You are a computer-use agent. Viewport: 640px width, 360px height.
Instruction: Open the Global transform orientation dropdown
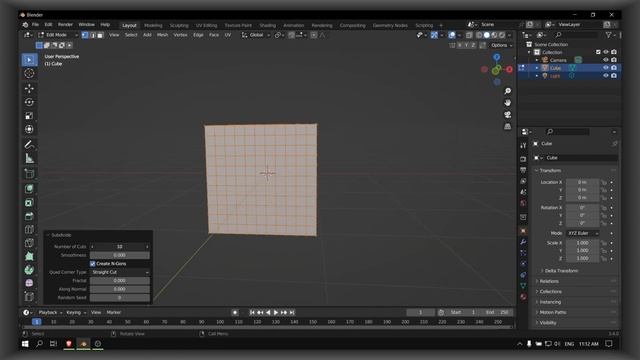(x=256, y=35)
